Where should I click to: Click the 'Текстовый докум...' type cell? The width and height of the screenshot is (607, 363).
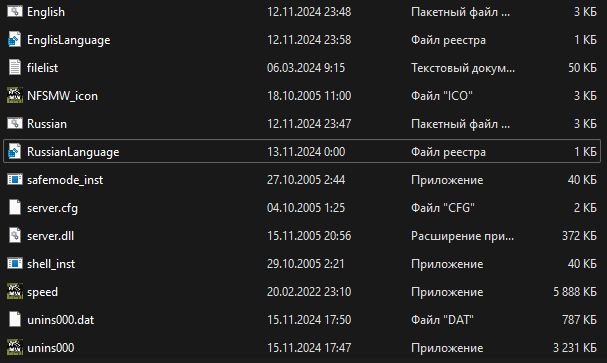click(463, 68)
